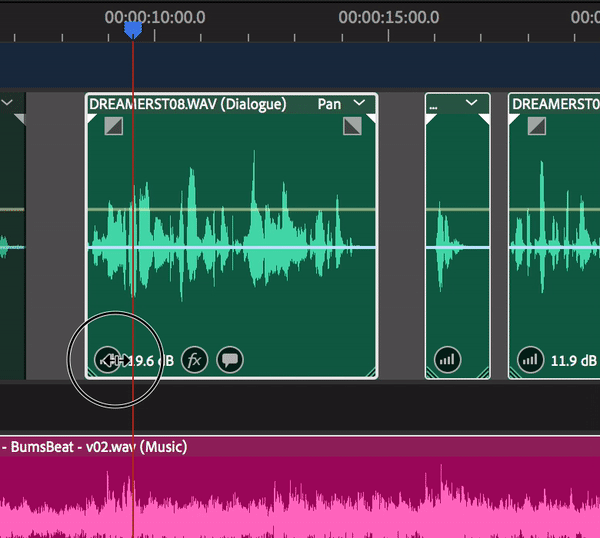Click the top-right trim triangle on the narrow clip
600x538 pixels.
(x=485, y=119)
